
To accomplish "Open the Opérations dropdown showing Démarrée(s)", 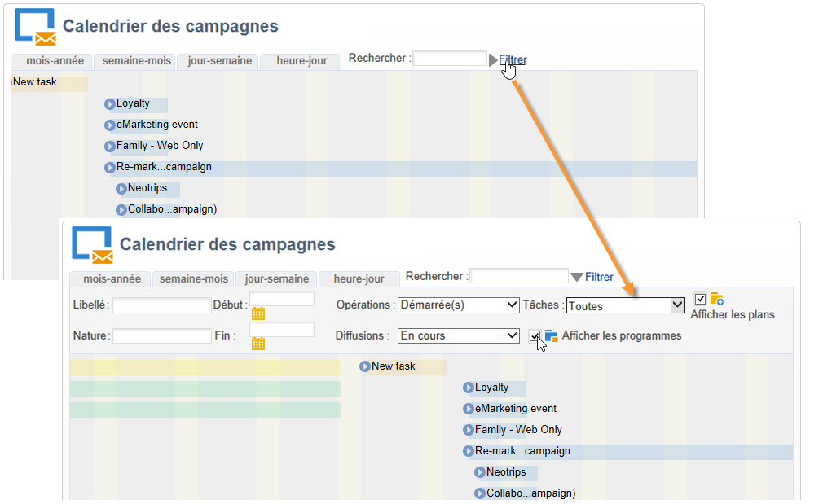I will pyautogui.click(x=459, y=305).
